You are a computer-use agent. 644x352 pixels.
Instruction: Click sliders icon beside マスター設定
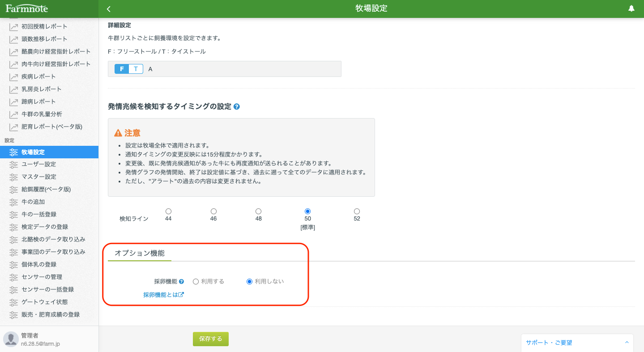(x=13, y=177)
